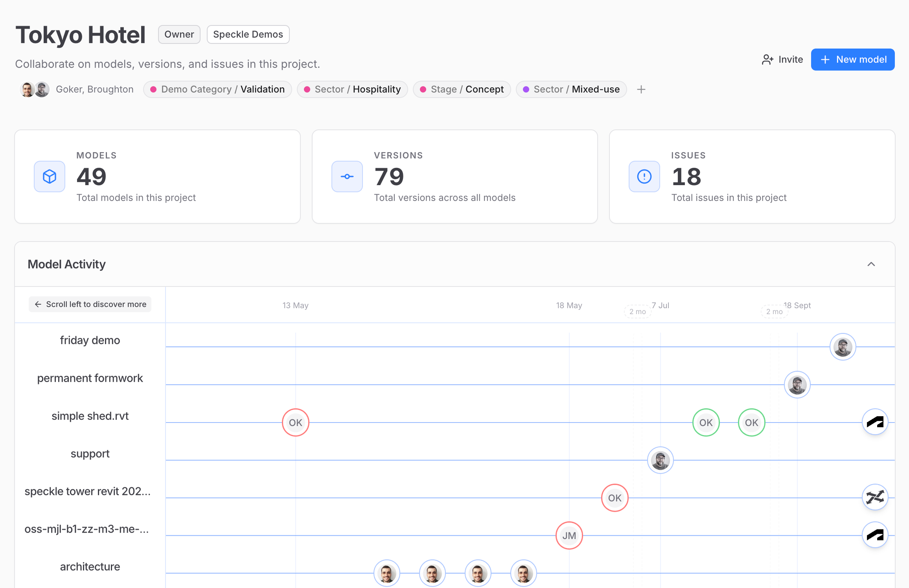Open the permanent formwork model row

pos(90,378)
